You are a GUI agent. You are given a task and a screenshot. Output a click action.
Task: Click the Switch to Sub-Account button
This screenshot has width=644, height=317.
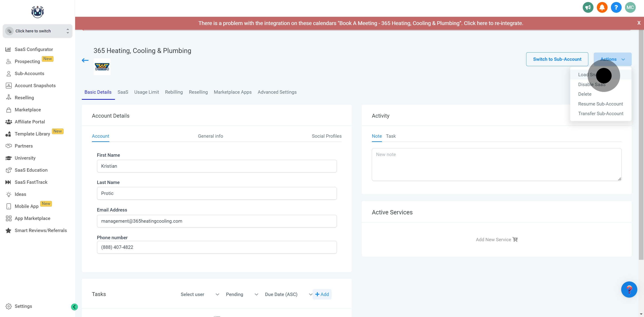[x=557, y=59]
